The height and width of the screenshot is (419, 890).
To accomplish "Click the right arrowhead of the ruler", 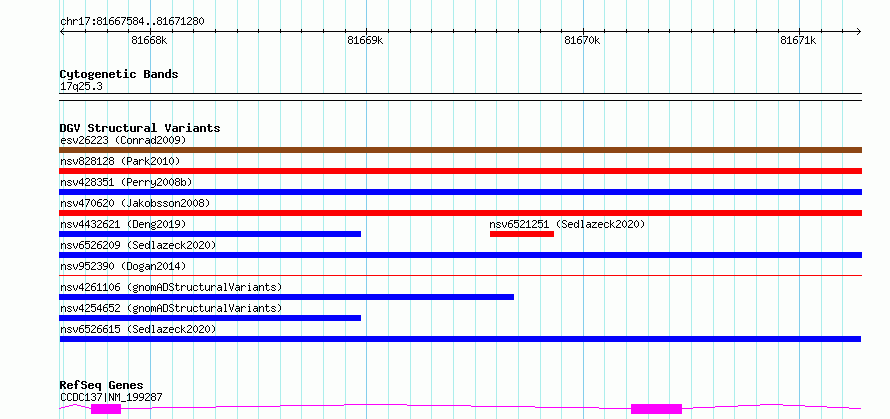I will coord(859,31).
